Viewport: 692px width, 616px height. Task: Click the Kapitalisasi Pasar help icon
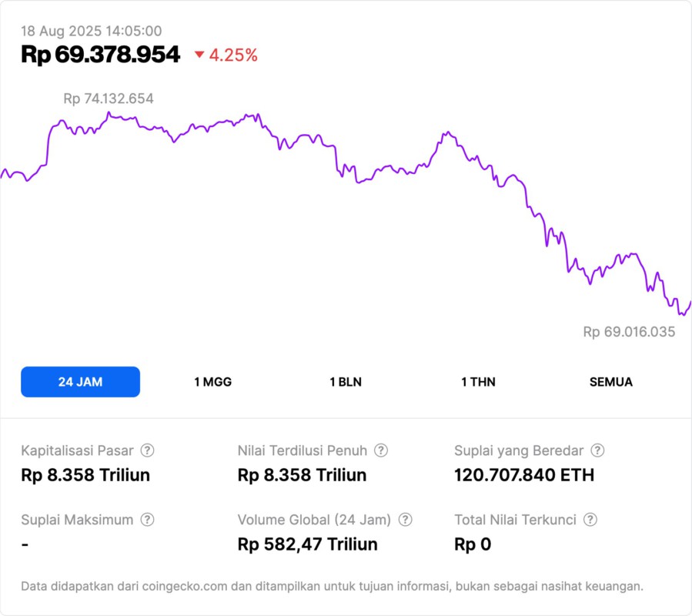point(147,450)
